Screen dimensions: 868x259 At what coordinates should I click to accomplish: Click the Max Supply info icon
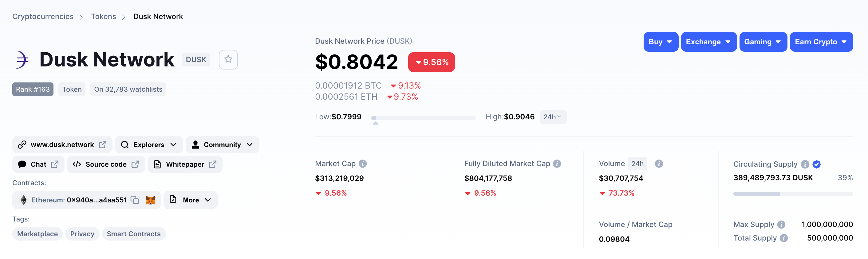(781, 225)
